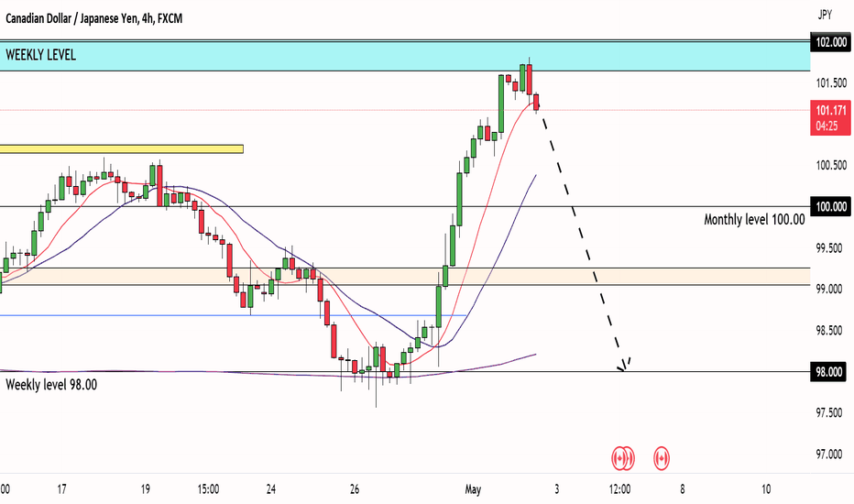Select the 100.500 price axis label
This screenshot has height=504, width=854.
coord(831,165)
